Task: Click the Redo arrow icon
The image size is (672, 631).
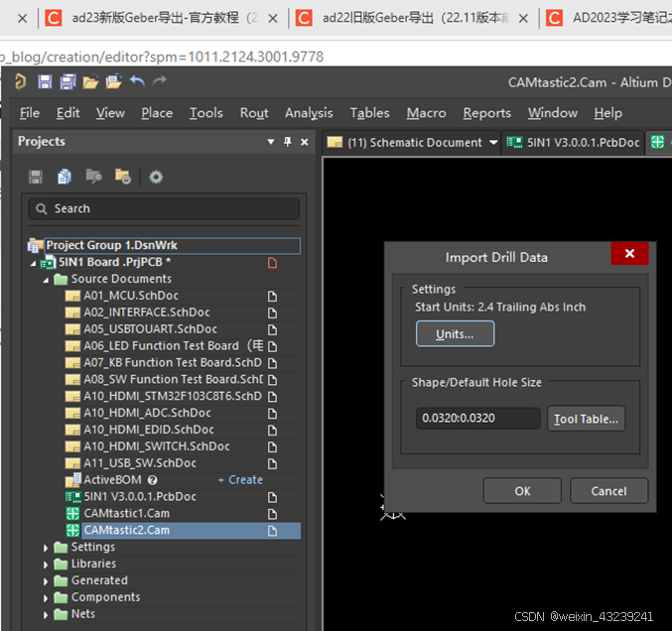Action: click(160, 80)
